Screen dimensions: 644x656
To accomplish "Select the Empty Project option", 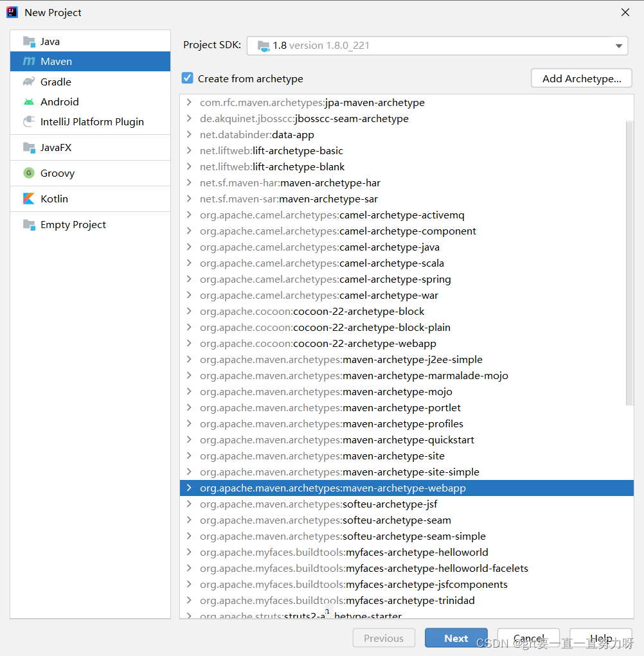I will click(x=91, y=225).
